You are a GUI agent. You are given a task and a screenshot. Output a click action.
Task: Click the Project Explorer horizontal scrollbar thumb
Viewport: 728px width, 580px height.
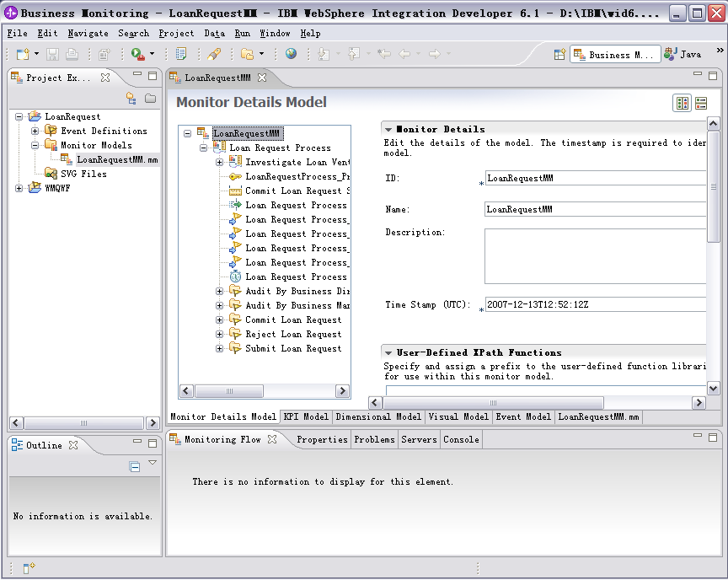coord(83,423)
